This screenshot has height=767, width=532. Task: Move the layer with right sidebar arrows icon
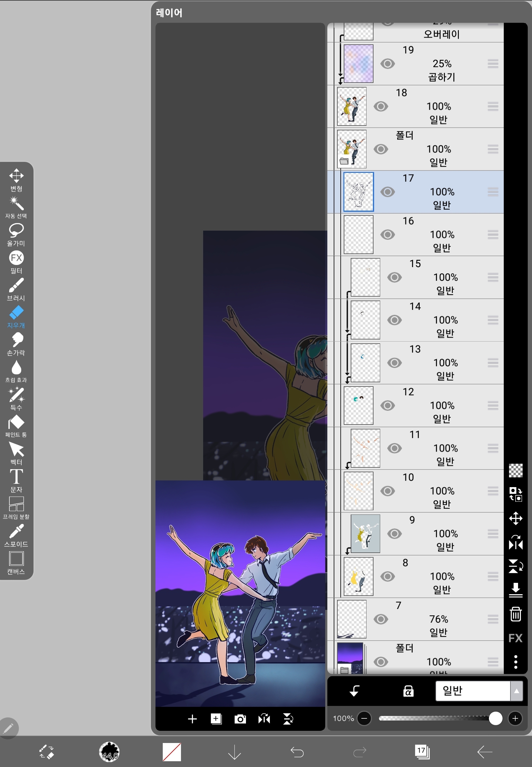point(516,518)
